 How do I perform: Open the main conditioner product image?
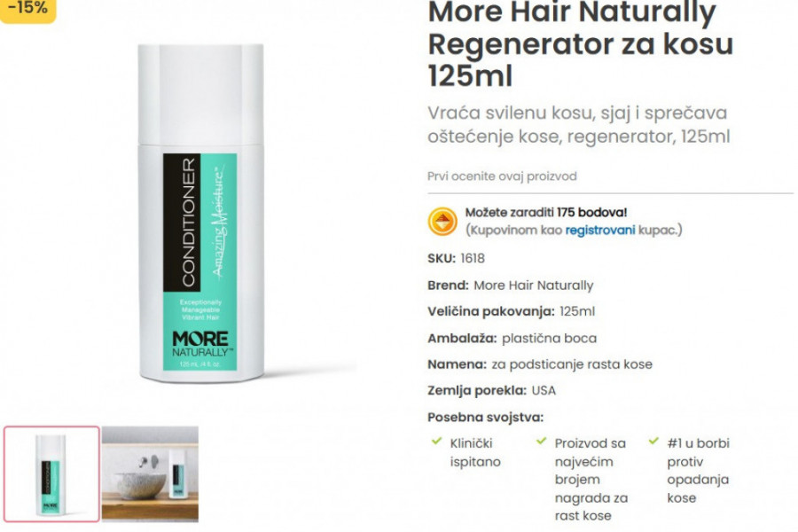201,213
